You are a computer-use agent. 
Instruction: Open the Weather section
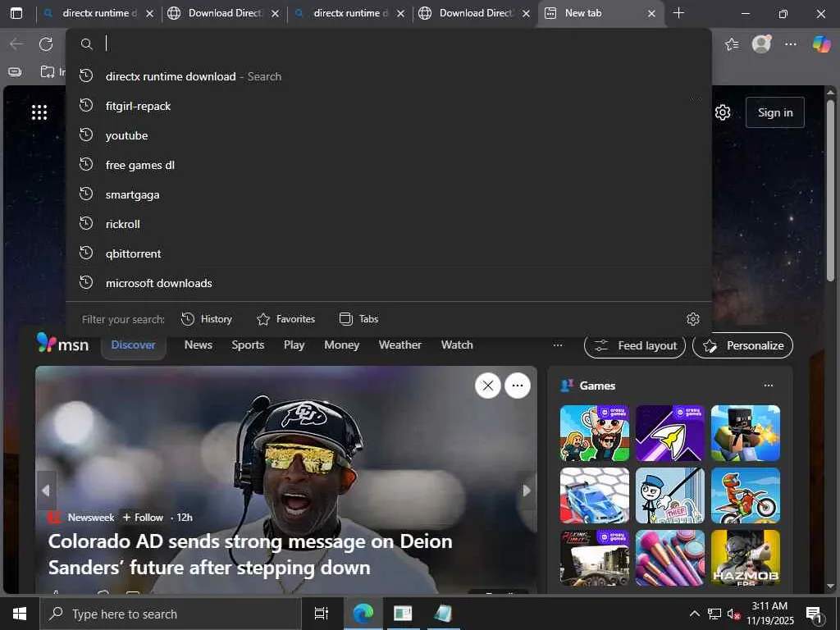[x=400, y=345]
